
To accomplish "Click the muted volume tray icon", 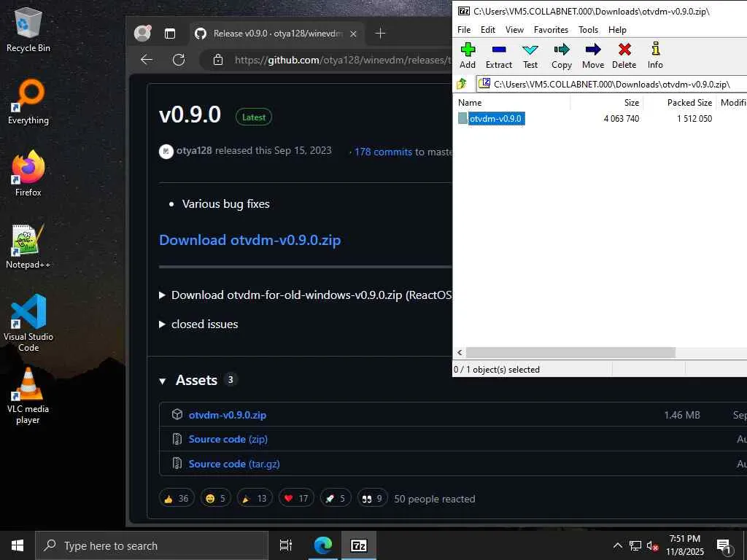I will coord(652,545).
